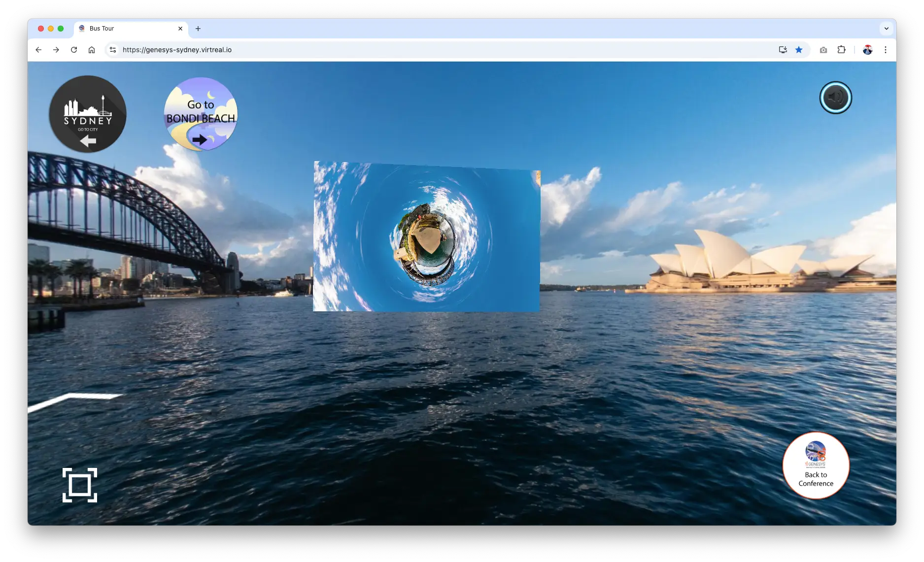This screenshot has height=562, width=924.
Task: Go to the browser home page
Action: [x=92, y=50]
